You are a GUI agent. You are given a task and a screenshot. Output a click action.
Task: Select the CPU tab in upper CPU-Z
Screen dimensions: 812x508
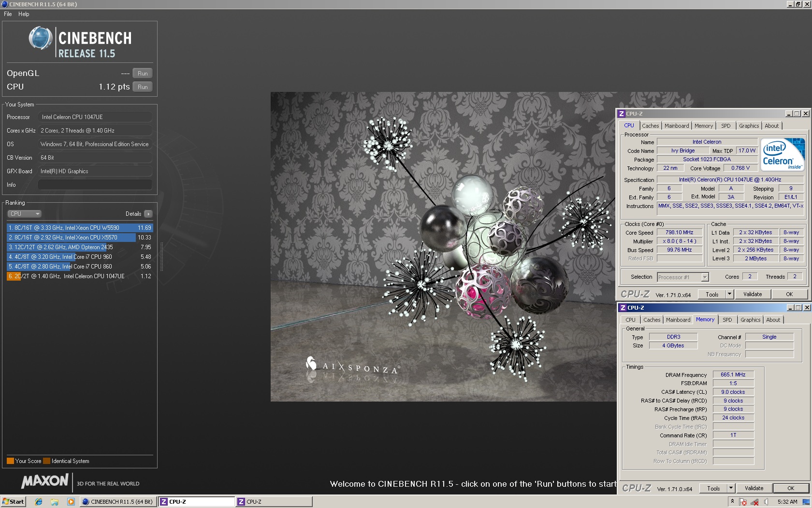629,125
